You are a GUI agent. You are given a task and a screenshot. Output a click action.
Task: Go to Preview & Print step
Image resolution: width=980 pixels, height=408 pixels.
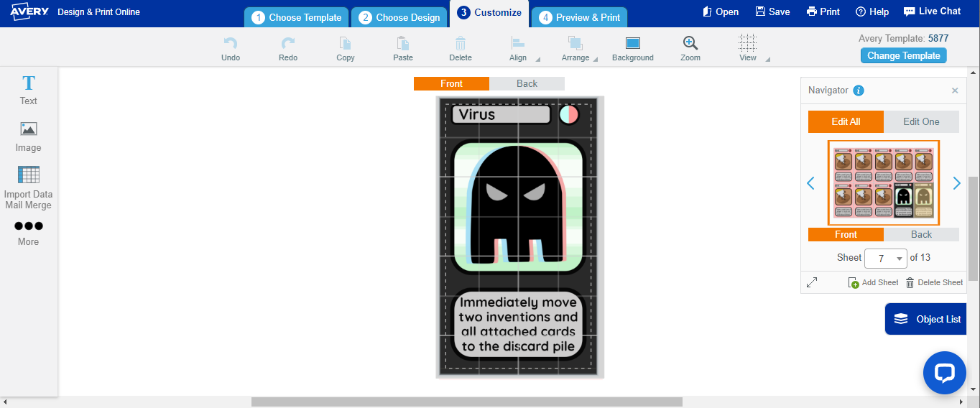[580, 17]
